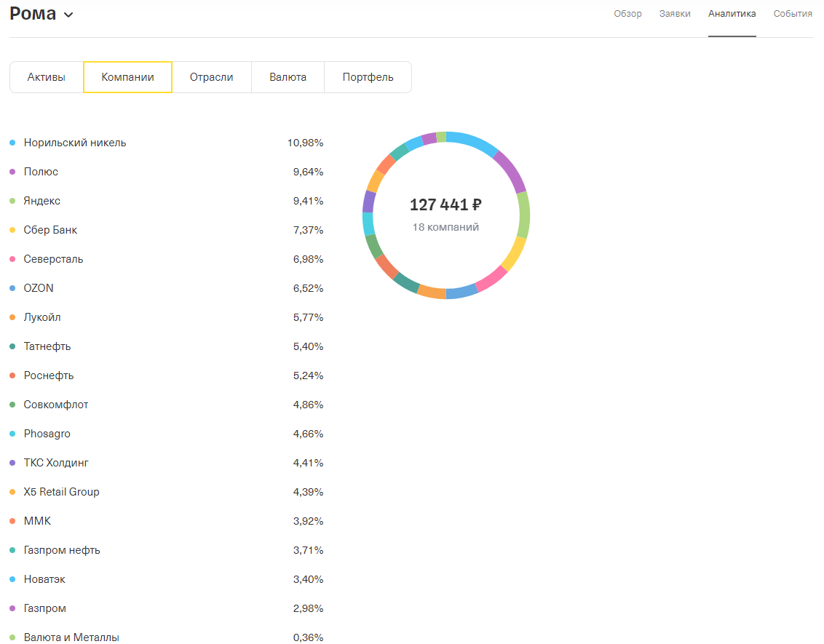The height and width of the screenshot is (644, 824).
Task: Click the pink dot beside Северсталь
Action: click(x=12, y=258)
